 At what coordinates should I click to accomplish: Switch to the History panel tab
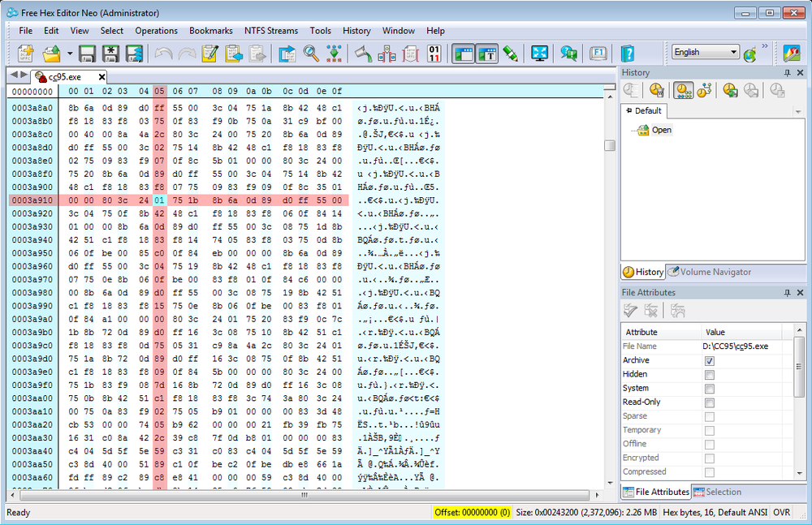coord(642,272)
